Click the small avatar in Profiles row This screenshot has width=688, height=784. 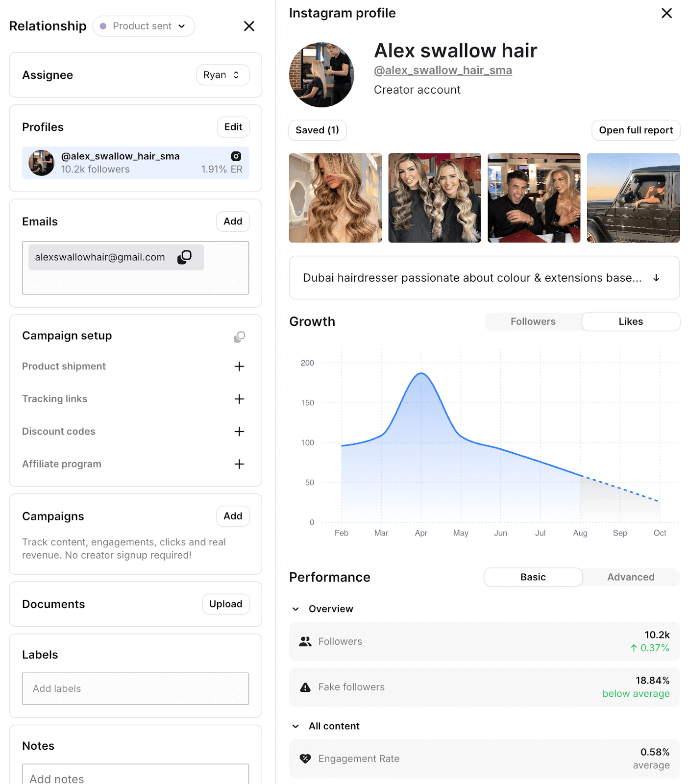click(41, 163)
